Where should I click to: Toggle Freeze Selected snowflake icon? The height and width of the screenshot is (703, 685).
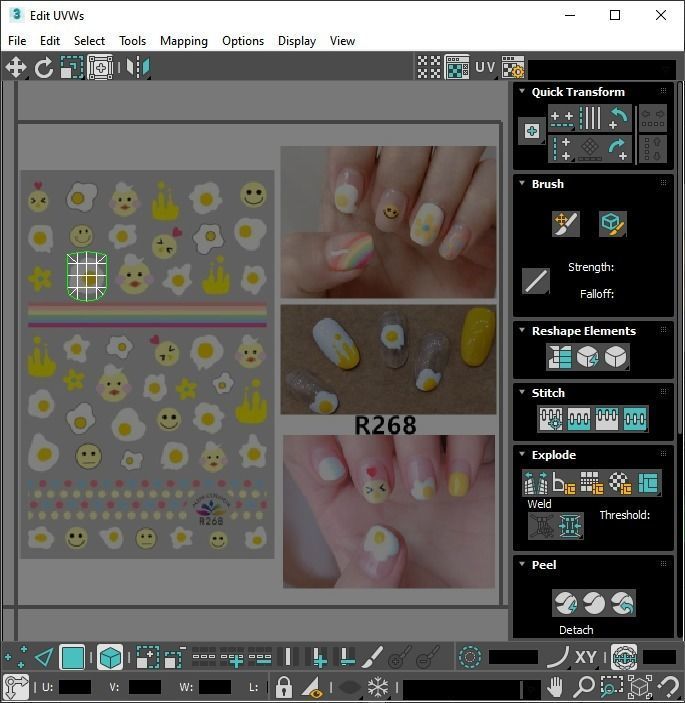[x=377, y=686]
